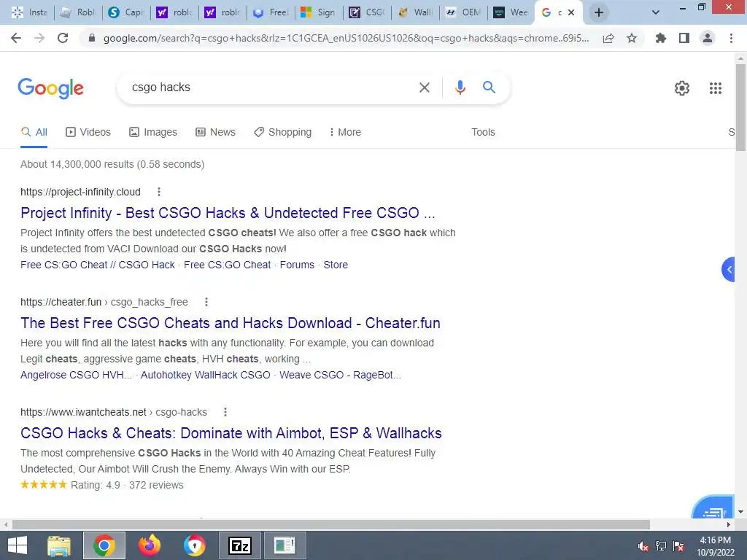Open the Project Infinity result title
Screen dimensions: 747x560
tap(228, 213)
